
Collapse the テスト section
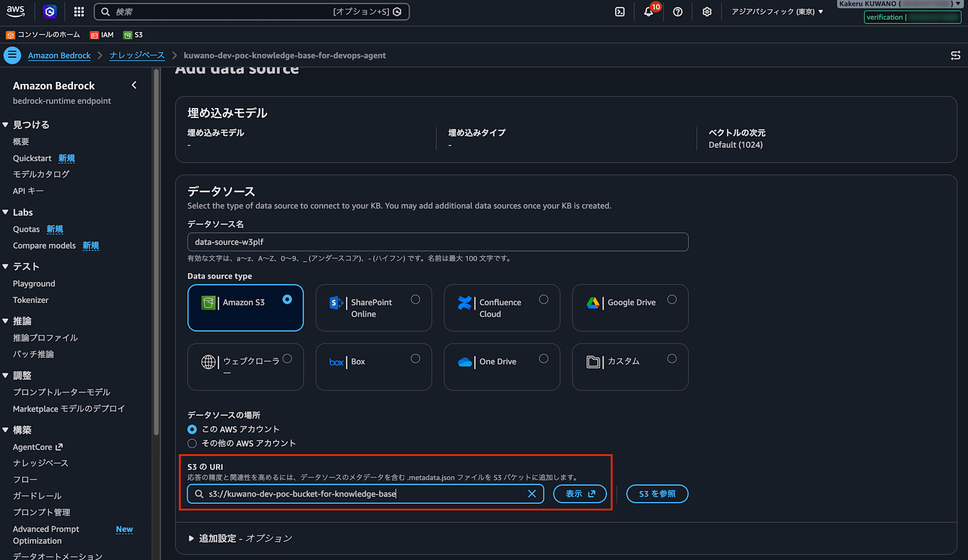coord(5,266)
